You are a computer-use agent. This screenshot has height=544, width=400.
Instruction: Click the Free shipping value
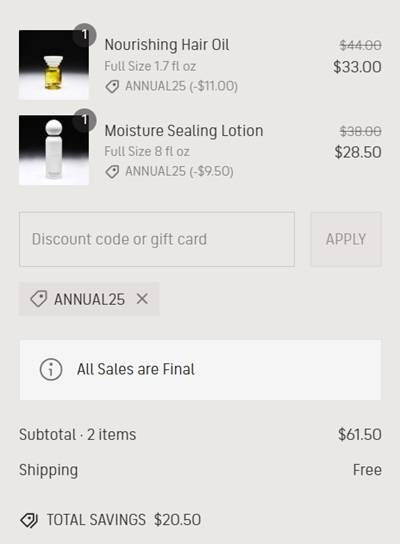pos(367,470)
